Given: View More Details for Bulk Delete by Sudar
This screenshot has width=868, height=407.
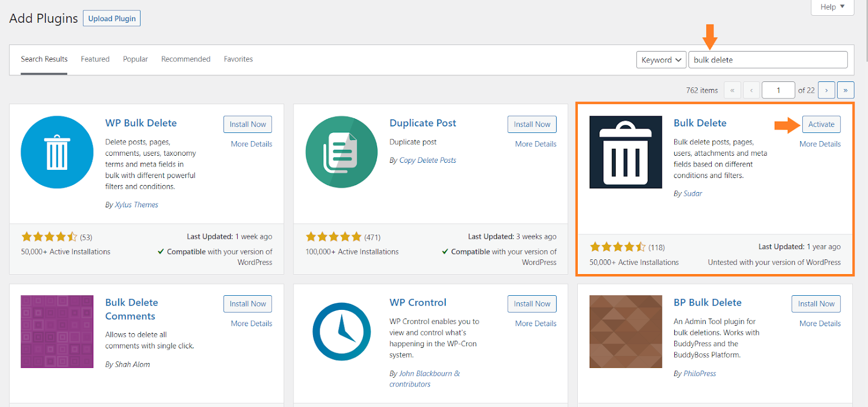Looking at the screenshot, I should (x=820, y=144).
